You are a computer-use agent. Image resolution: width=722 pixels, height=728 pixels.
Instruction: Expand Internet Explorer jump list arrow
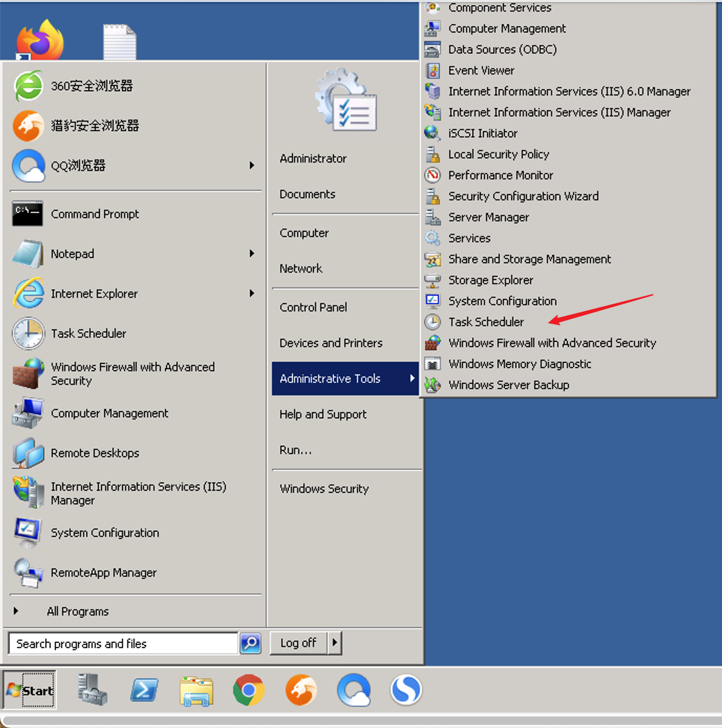[252, 293]
